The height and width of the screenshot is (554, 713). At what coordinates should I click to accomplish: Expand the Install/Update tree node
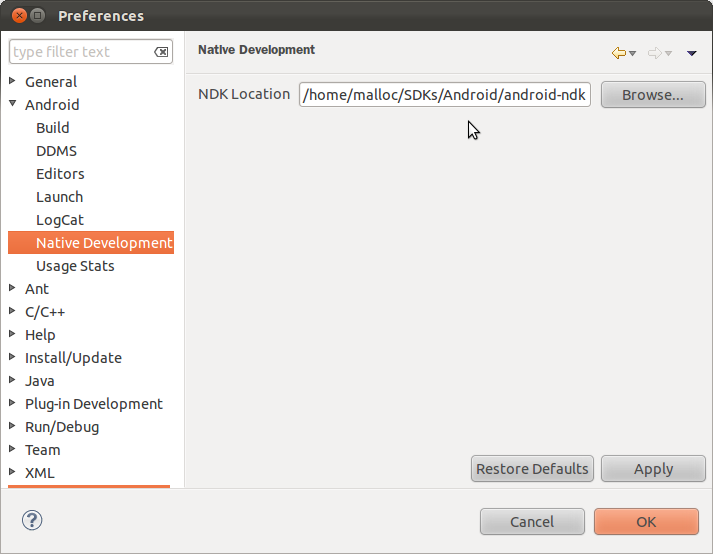(12, 357)
